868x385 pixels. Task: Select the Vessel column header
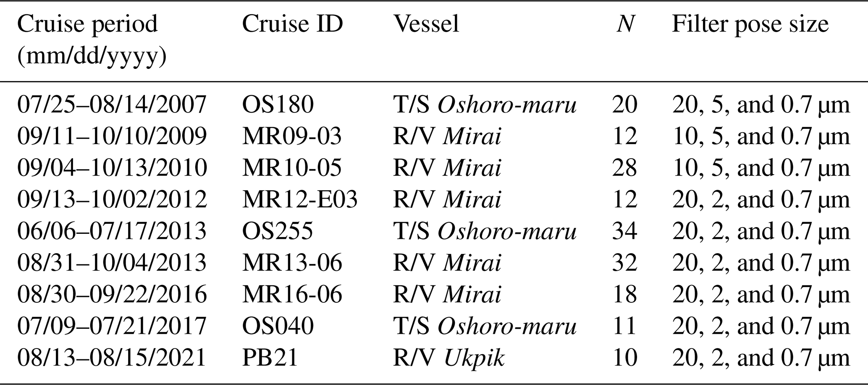pos(426,24)
